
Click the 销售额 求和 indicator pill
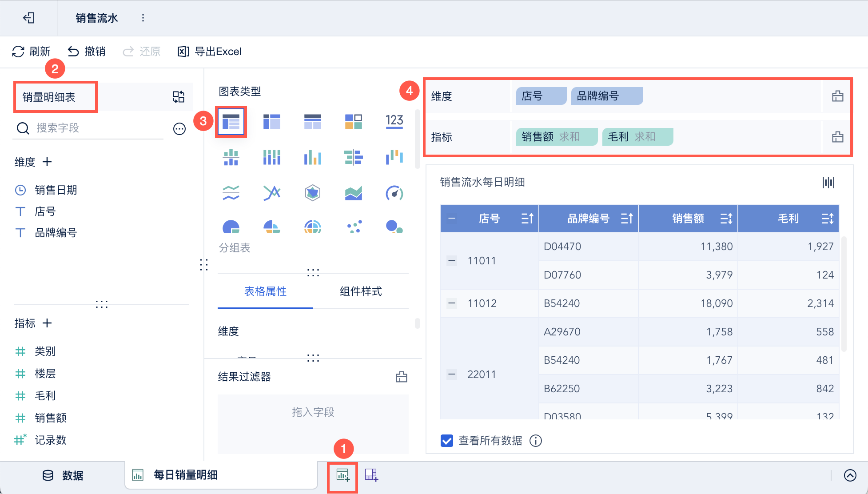pos(556,137)
